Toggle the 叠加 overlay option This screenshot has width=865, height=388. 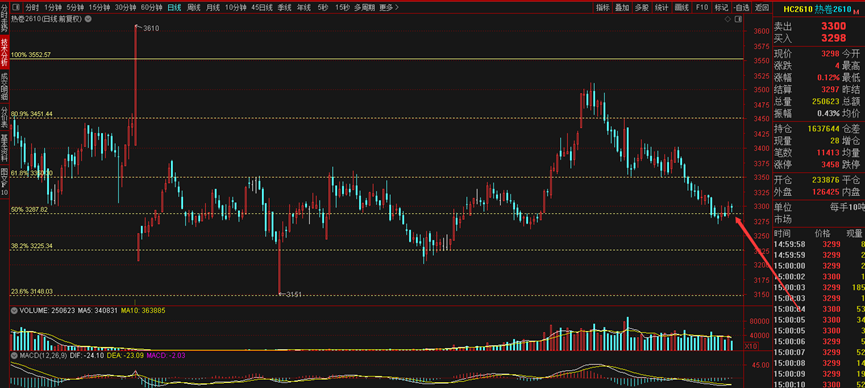pos(622,8)
